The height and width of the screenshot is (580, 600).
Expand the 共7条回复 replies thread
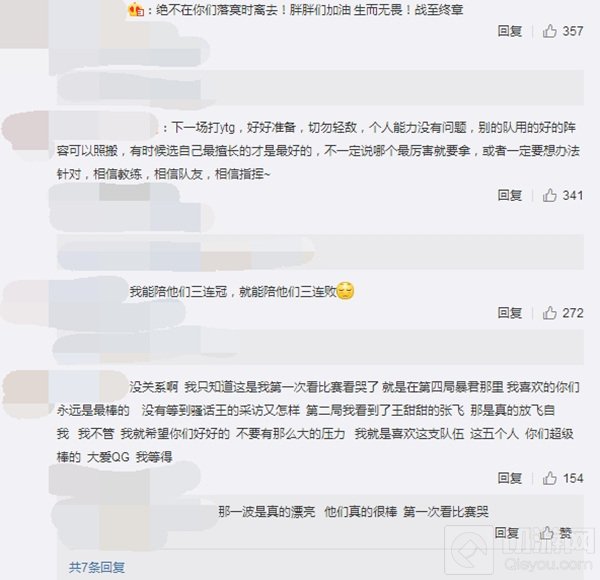[97, 567]
